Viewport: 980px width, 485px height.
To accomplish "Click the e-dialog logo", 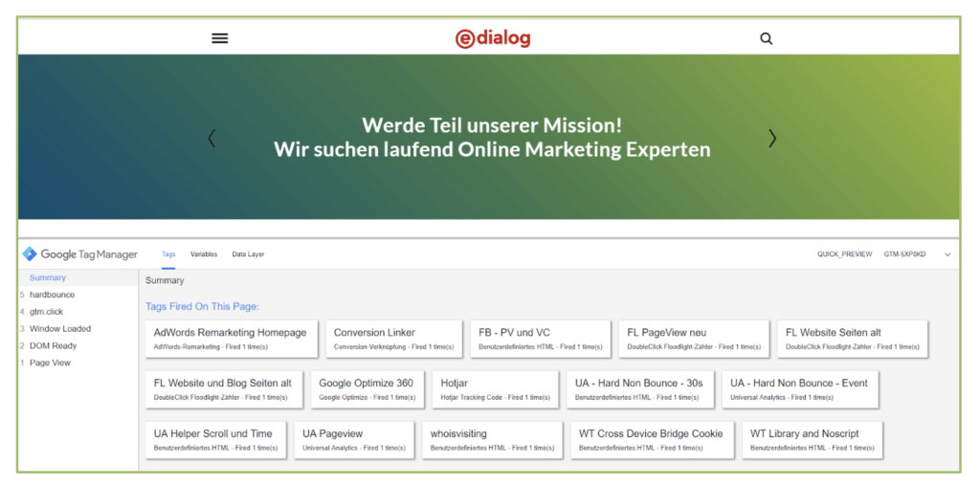I will pyautogui.click(x=493, y=38).
